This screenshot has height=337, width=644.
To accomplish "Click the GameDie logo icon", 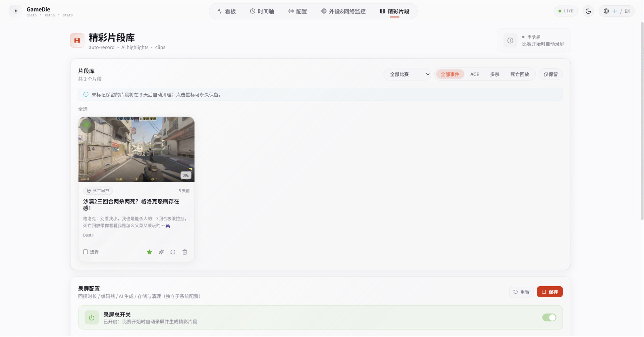I will pyautogui.click(x=15, y=11).
